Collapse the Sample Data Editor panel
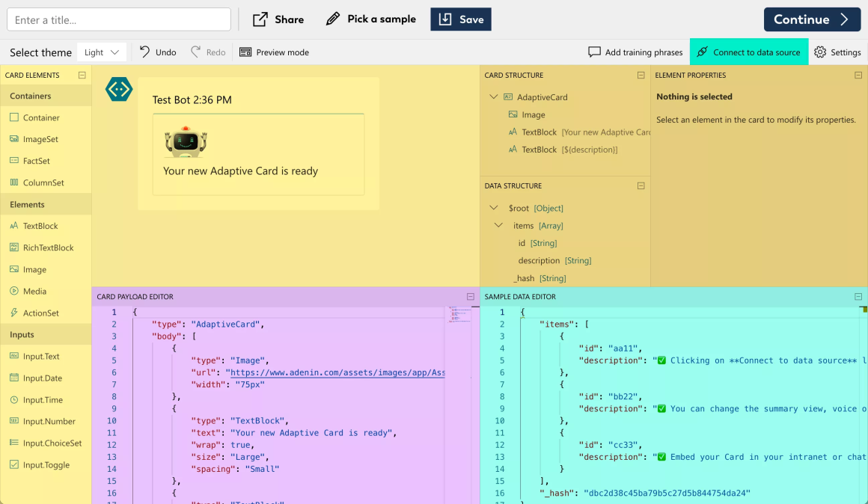The height and width of the screenshot is (504, 868). [x=858, y=297]
